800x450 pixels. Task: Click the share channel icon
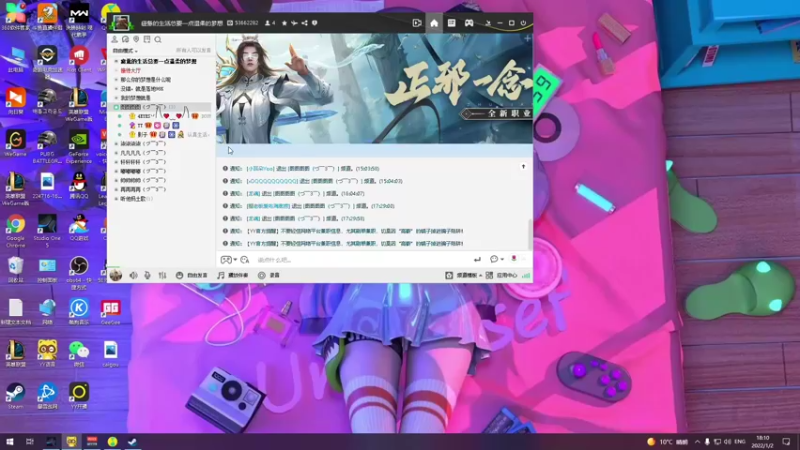click(305, 23)
